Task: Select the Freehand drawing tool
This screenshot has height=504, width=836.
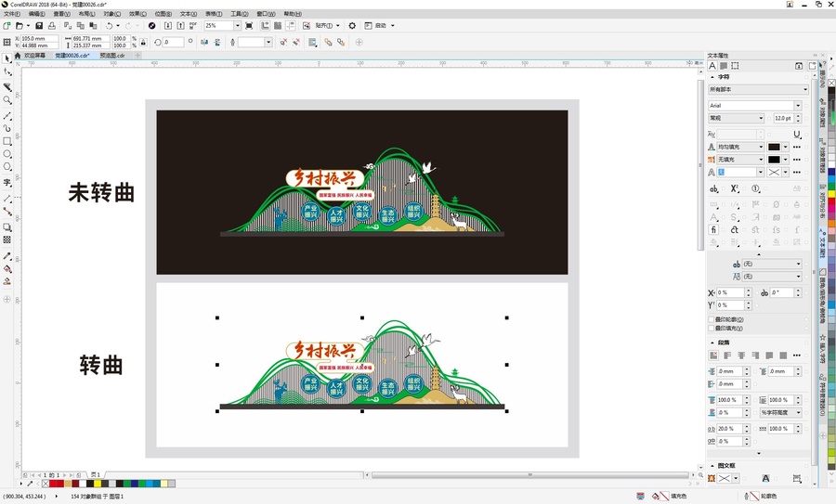Action: click(x=7, y=116)
